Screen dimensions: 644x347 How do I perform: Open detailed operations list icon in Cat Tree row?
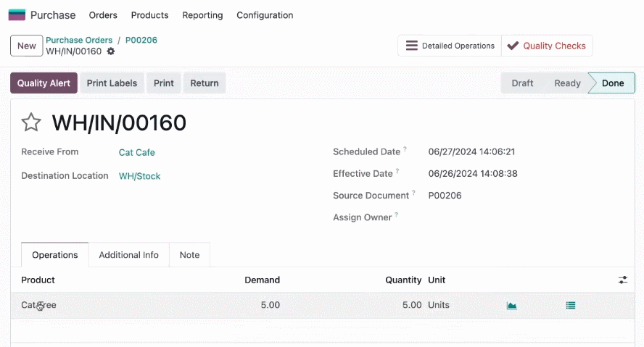(571, 305)
